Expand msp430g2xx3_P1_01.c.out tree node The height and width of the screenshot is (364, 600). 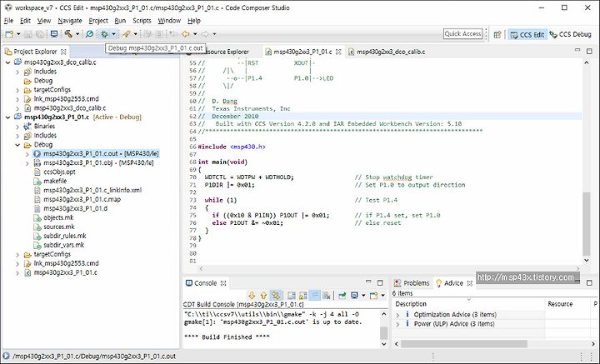click(27, 154)
